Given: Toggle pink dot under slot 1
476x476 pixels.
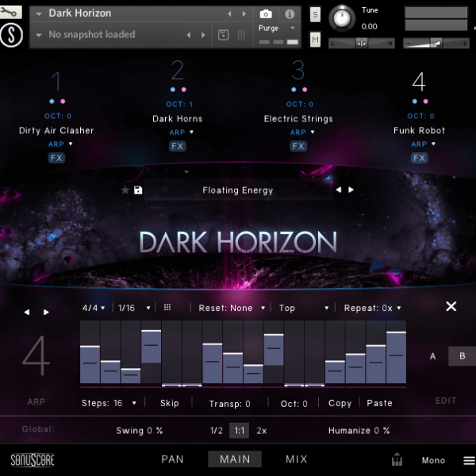Looking at the screenshot, I should [63, 102].
